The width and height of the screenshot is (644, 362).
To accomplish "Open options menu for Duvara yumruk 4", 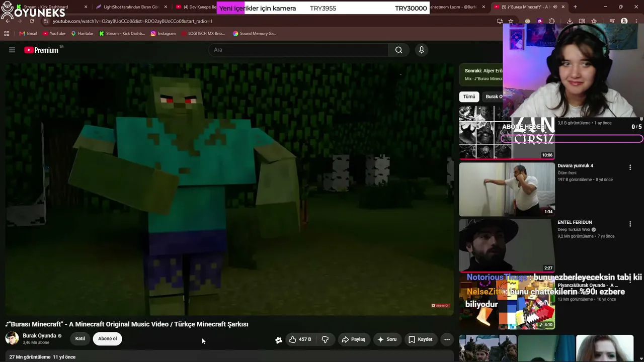I will point(630,167).
